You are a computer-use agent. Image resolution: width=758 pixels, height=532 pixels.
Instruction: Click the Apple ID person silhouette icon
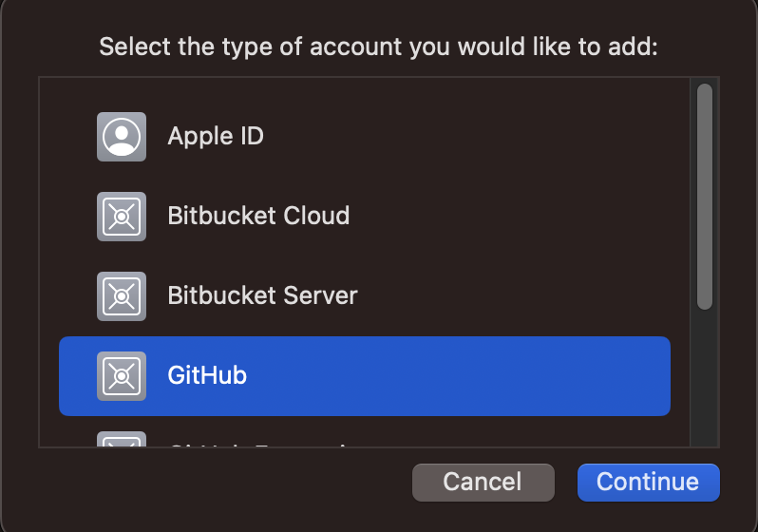coord(122,137)
